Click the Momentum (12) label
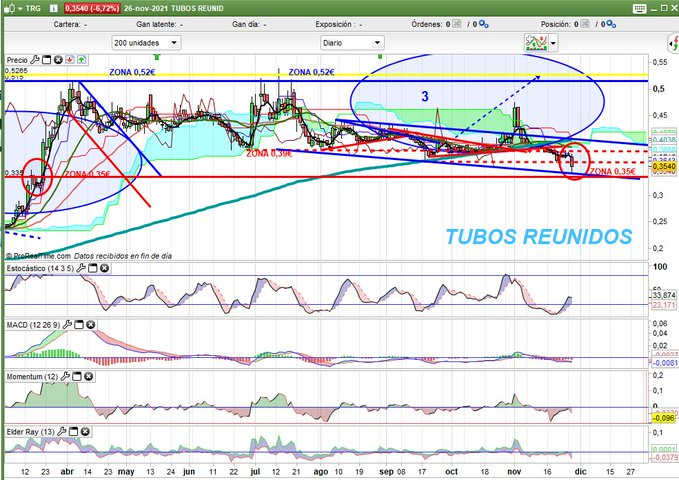The width and height of the screenshot is (679, 480). coord(32,377)
